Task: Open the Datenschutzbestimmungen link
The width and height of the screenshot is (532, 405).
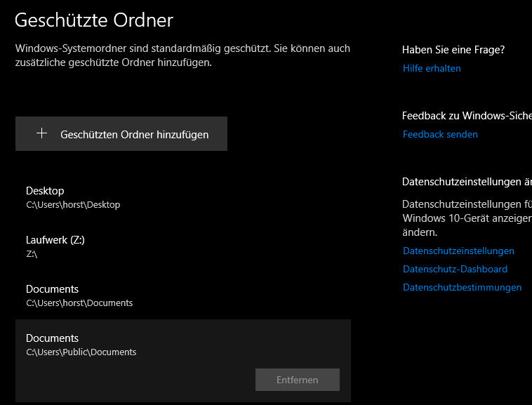Action: tap(462, 287)
